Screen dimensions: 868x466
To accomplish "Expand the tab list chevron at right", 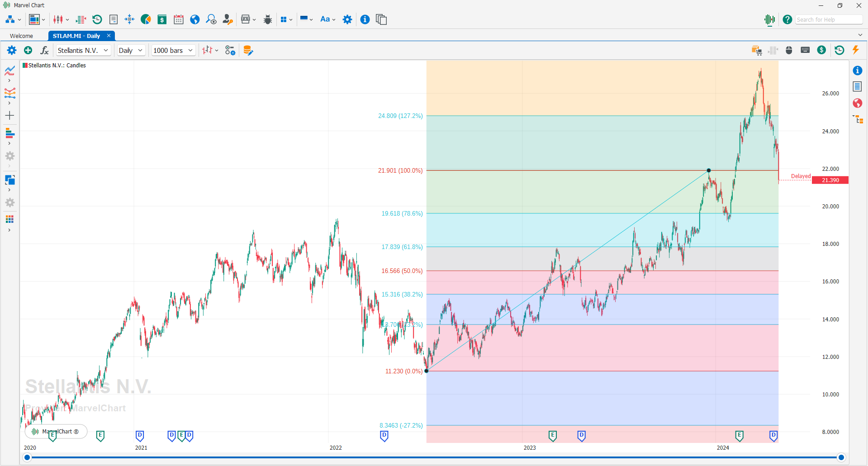I will click(x=860, y=35).
